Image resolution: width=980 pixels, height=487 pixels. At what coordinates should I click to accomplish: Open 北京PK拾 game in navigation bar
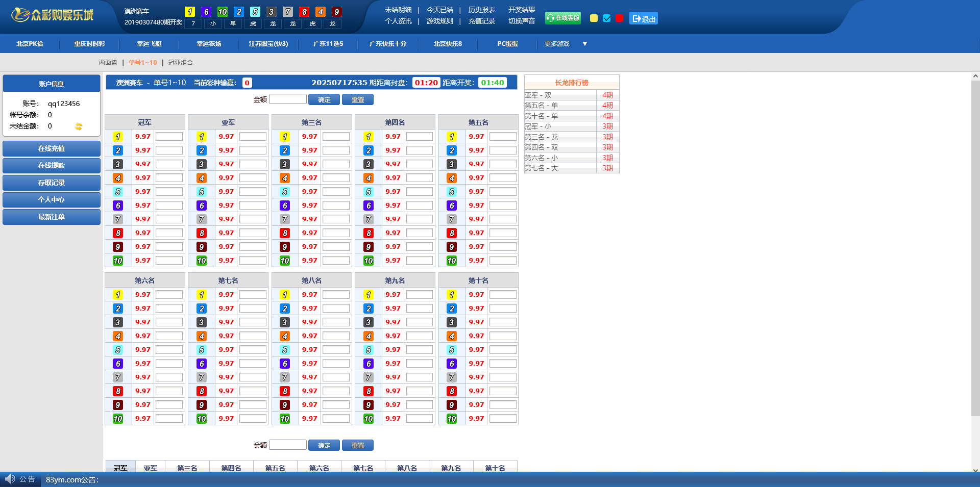[x=30, y=44]
